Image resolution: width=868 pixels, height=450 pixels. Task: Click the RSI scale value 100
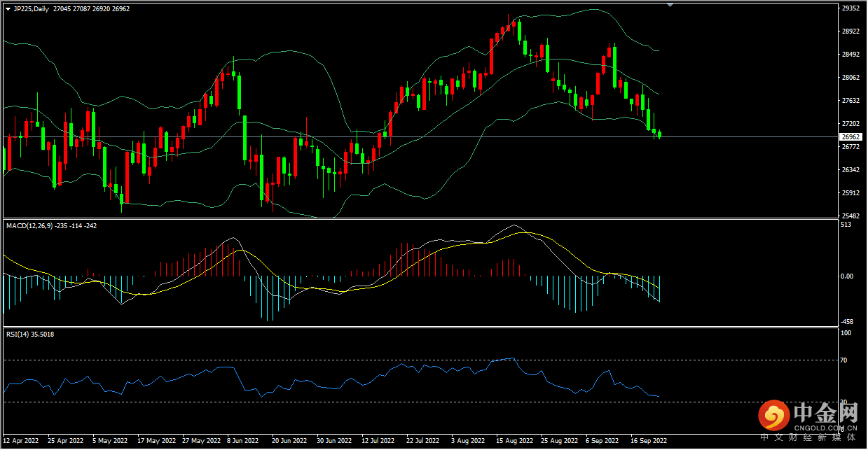[846, 334]
